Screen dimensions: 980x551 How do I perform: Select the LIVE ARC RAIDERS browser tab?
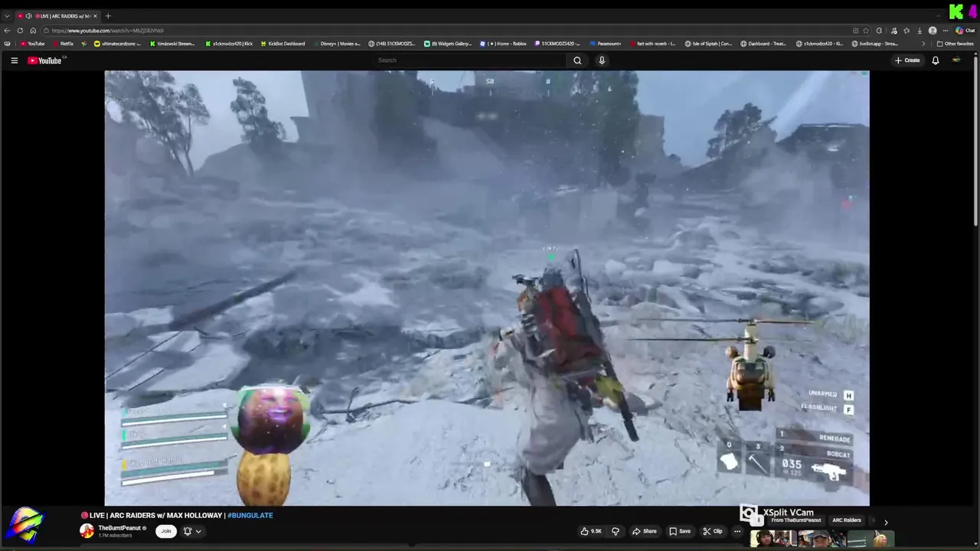tap(57, 16)
